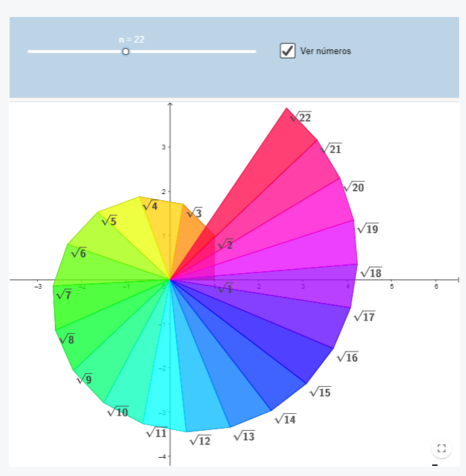The width and height of the screenshot is (466, 476).
Task: Click the √11 label
Action: 157,432
